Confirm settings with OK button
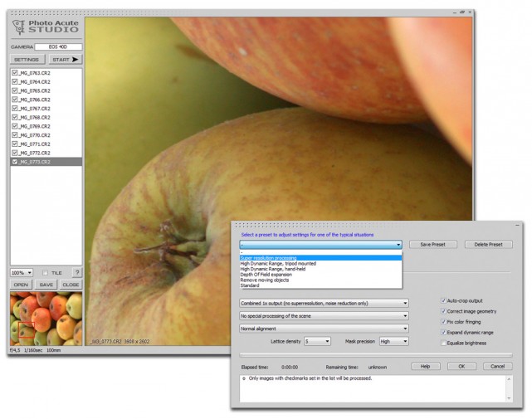This screenshot has height=419, width=532. pos(461,367)
